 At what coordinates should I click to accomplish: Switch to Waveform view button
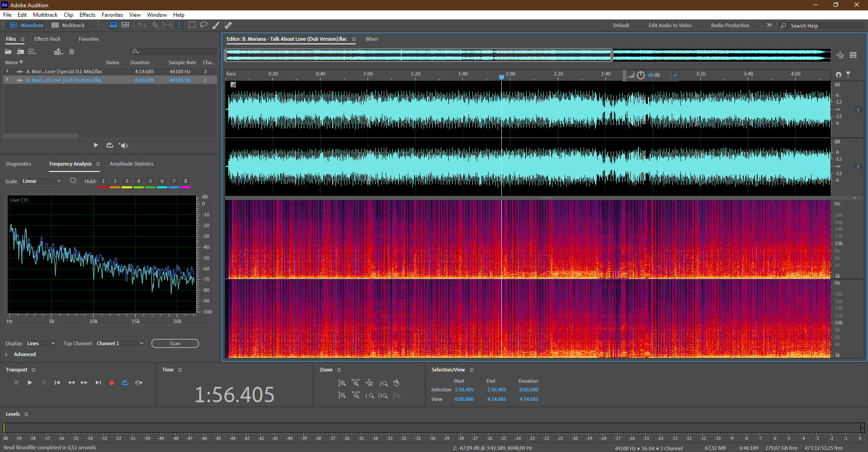27,25
